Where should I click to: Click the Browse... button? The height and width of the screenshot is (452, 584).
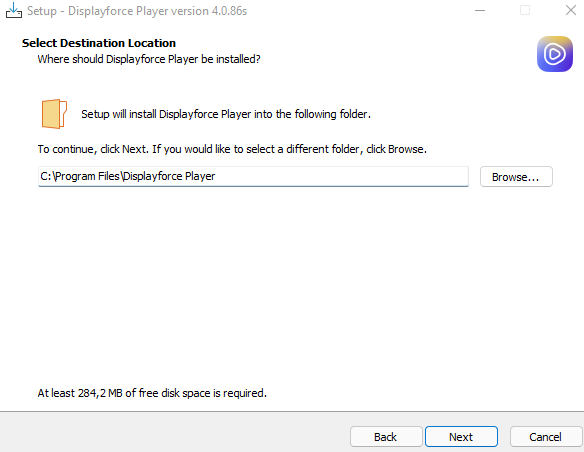pos(516,177)
